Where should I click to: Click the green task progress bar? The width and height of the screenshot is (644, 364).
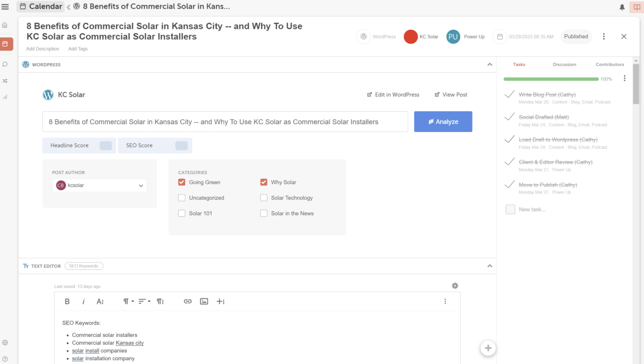551,79
